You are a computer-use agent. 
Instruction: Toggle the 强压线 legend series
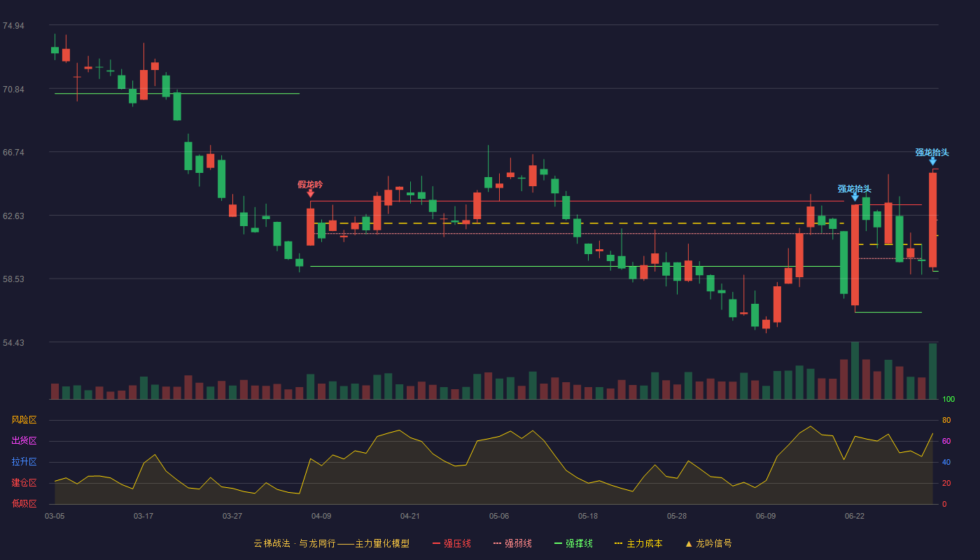tap(451, 543)
